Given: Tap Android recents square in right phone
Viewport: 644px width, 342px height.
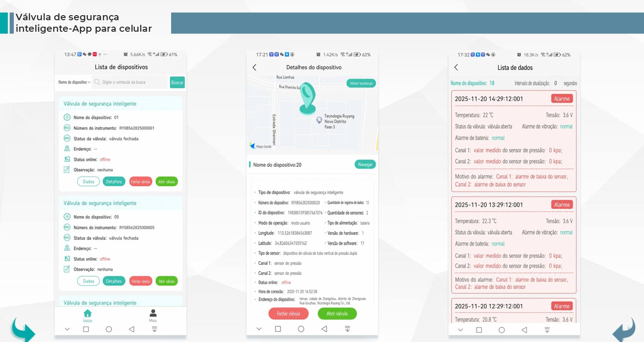Looking at the screenshot, I should pos(479,330).
